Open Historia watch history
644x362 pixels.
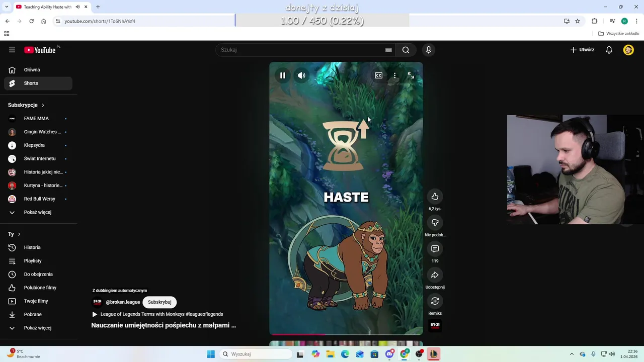[x=38, y=247]
